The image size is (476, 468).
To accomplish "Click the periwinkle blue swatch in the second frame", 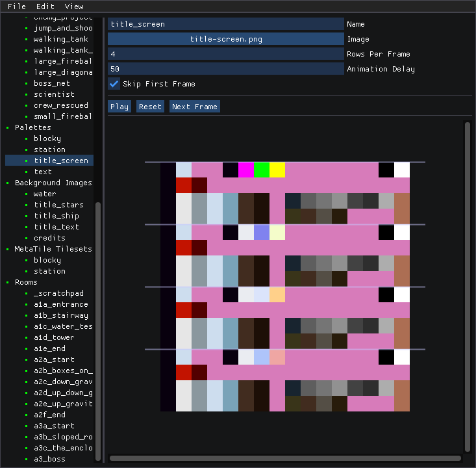I will click(262, 232).
